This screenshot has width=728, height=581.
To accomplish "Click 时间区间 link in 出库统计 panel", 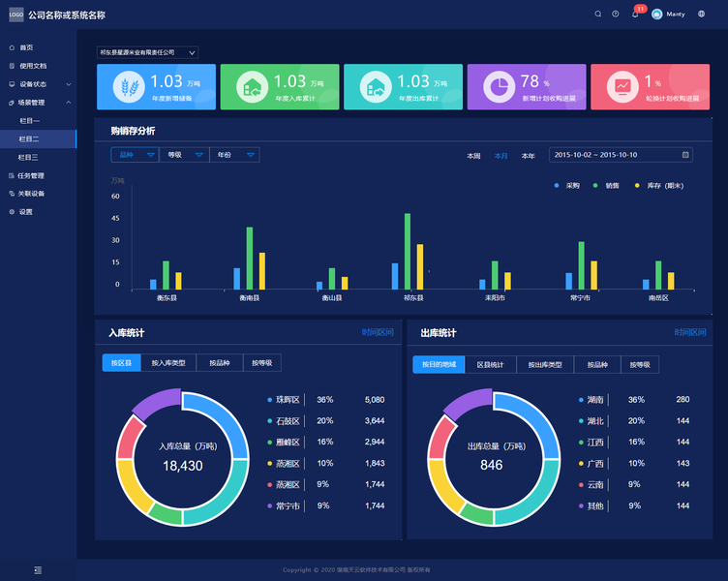I will point(690,332).
